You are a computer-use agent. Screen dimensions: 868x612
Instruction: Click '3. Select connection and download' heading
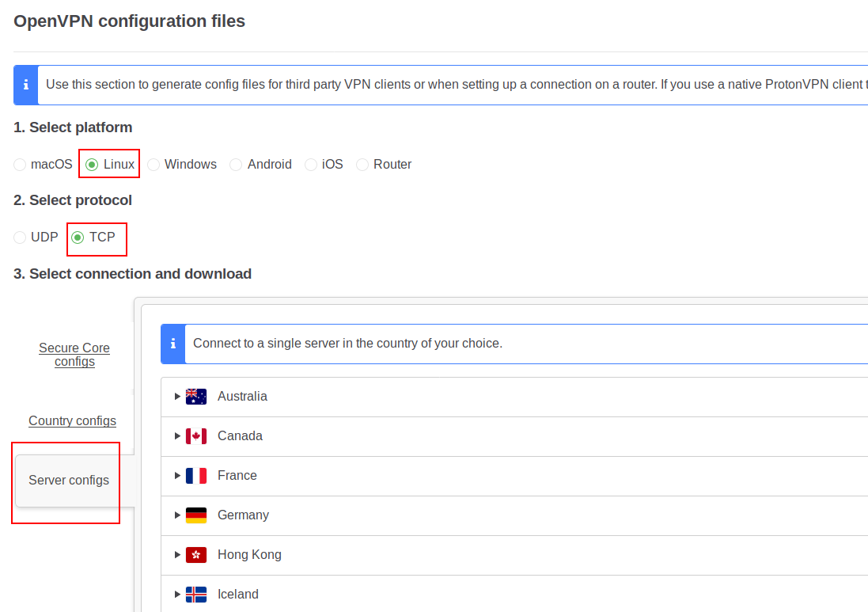click(x=133, y=274)
